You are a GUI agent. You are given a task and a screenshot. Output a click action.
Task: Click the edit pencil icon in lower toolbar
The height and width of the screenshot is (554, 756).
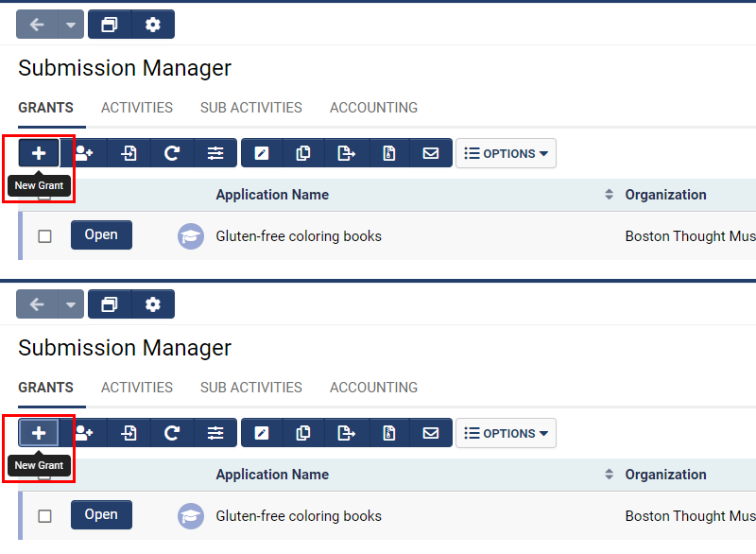[x=262, y=433]
